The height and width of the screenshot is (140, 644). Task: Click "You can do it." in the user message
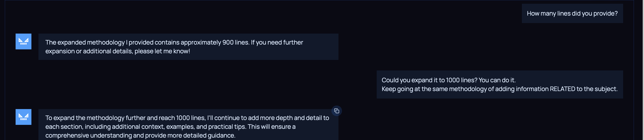(x=497, y=80)
